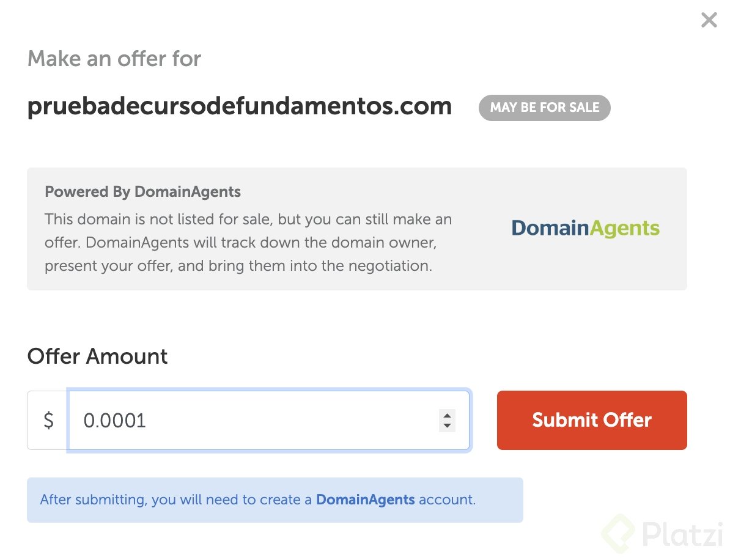Select the pruebadecursodefundamentos.com domain name

[x=239, y=106]
